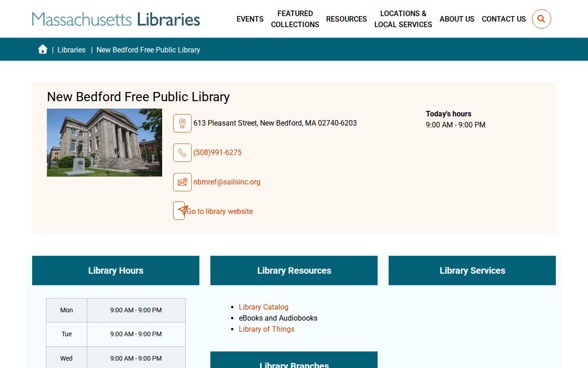This screenshot has width=588, height=368.
Task: Follow Go to library website link
Action: pos(220,211)
